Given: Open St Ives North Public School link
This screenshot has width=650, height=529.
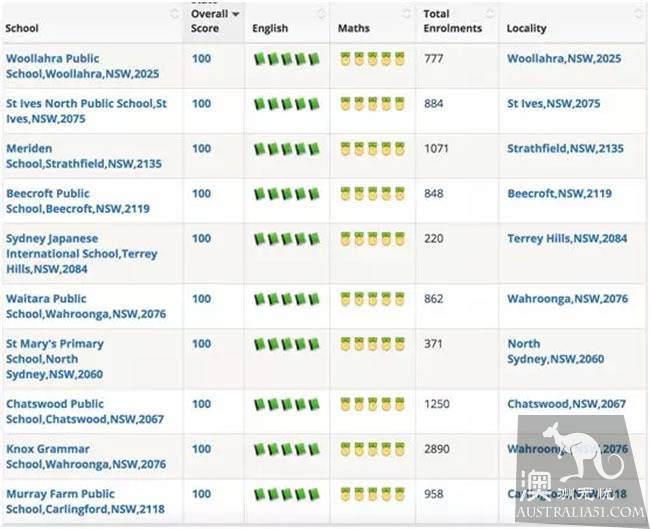Looking at the screenshot, I should pos(86,111).
